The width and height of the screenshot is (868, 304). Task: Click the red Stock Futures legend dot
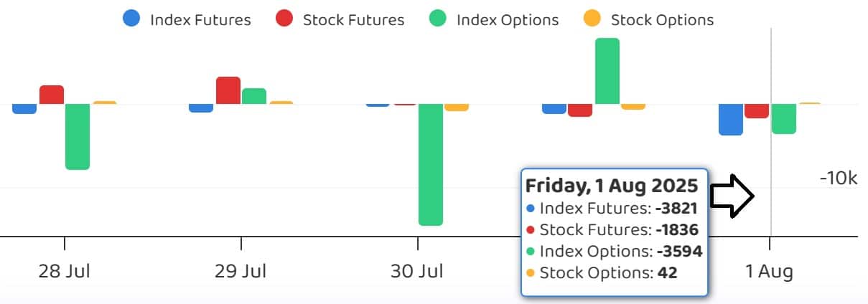pyautogui.click(x=284, y=19)
